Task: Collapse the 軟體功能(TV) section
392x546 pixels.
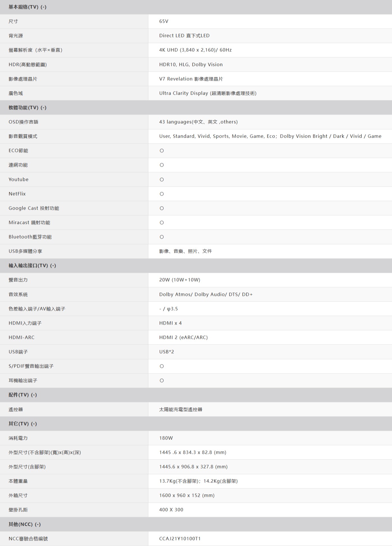Action: (27, 108)
